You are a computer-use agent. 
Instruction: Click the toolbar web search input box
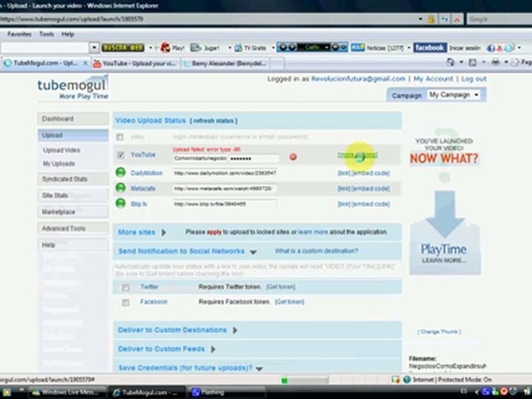coord(45,48)
